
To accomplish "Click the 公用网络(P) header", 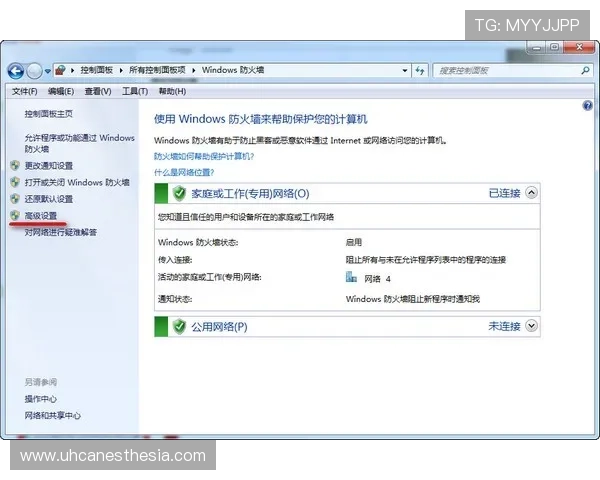I will pos(219,327).
